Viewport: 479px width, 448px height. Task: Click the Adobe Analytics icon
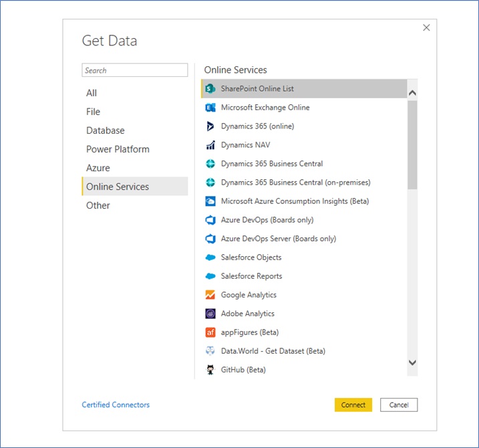point(210,314)
